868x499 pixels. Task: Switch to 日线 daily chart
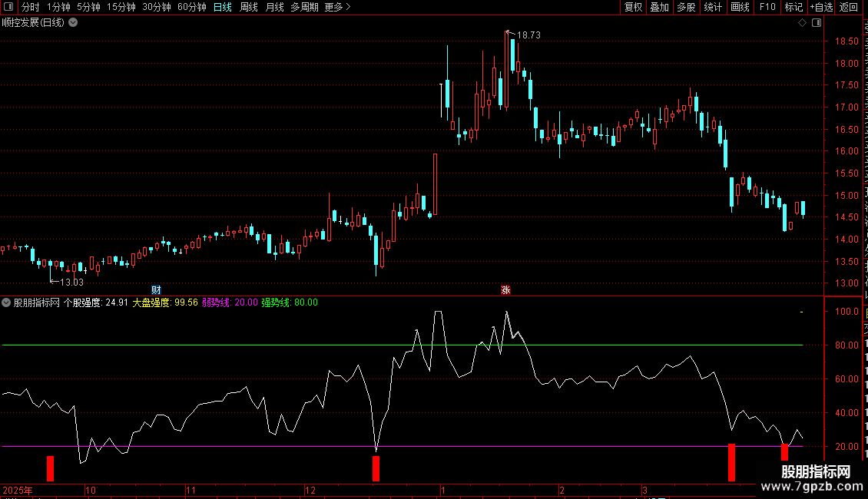click(223, 7)
